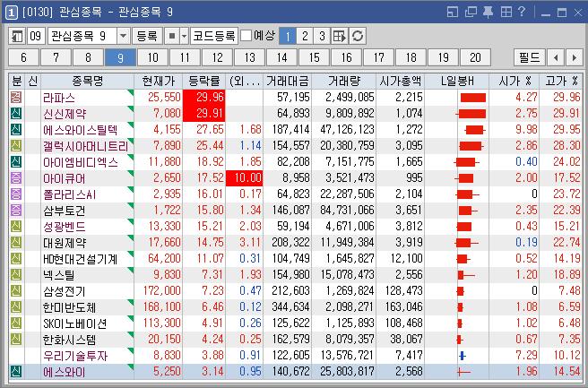Image resolution: width=588 pixels, height=388 pixels.
Task: Select the 갤럭시아머니트리 stock name
Action: pyautogui.click(x=85, y=146)
